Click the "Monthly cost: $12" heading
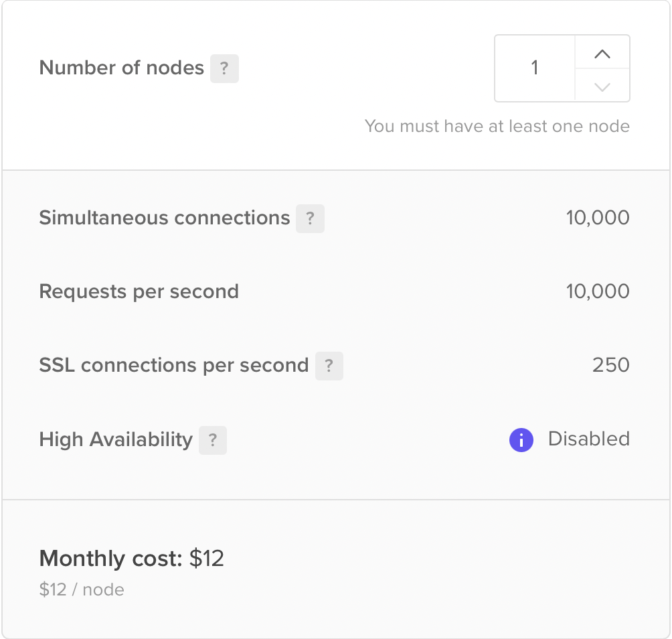Screen dimensions: 672x639 tap(132, 559)
